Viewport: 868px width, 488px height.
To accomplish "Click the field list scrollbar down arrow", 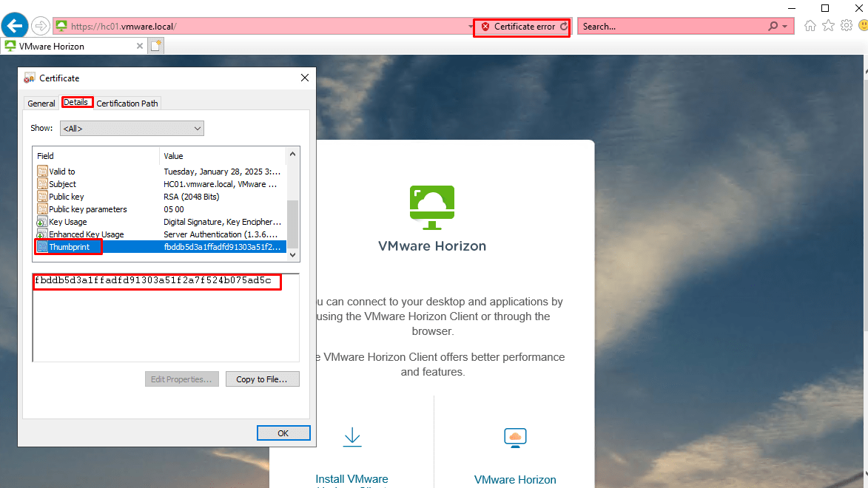I will (292, 255).
